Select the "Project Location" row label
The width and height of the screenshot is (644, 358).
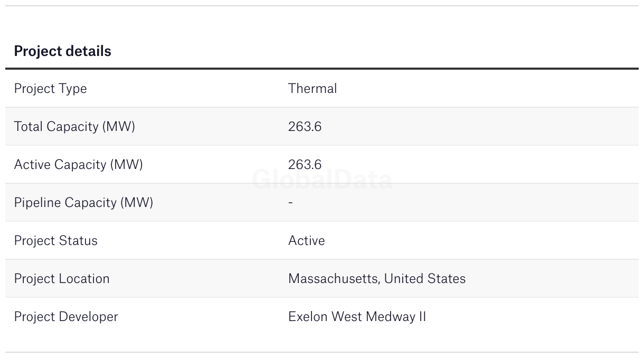tap(62, 279)
